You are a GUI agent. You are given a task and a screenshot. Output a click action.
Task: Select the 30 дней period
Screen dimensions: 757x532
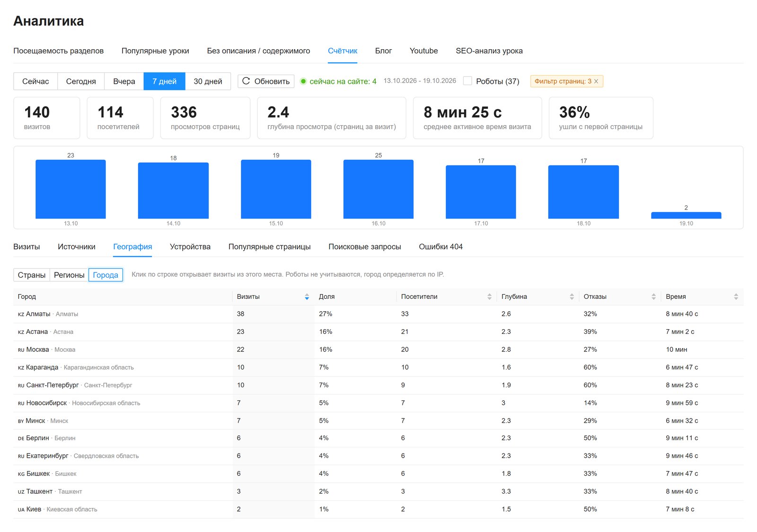pyautogui.click(x=208, y=81)
